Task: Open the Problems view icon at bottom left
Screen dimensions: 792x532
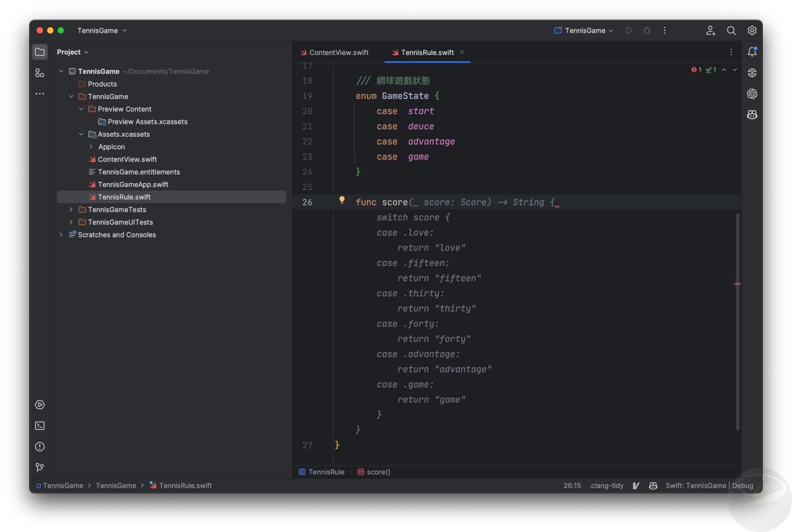Action: click(40, 447)
